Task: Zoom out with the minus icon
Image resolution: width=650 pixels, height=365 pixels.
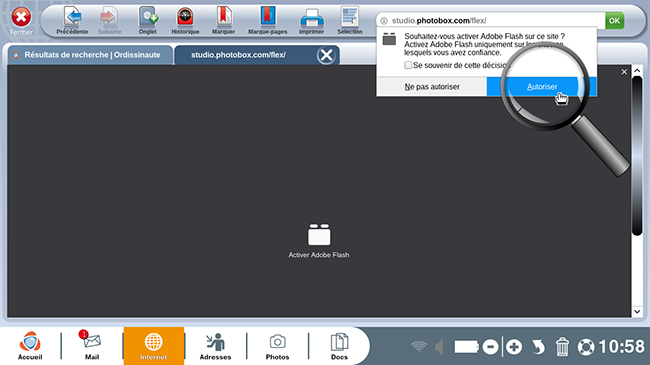Action: click(490, 347)
